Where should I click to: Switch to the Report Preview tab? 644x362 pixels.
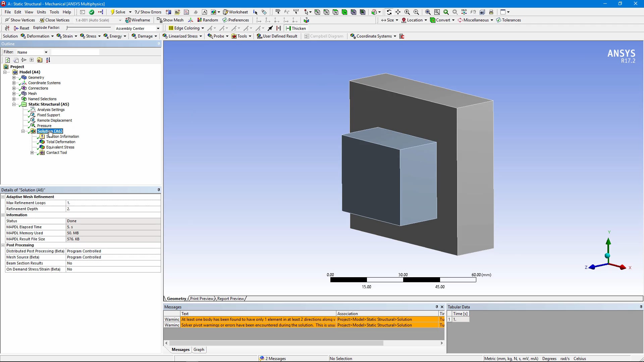230,299
